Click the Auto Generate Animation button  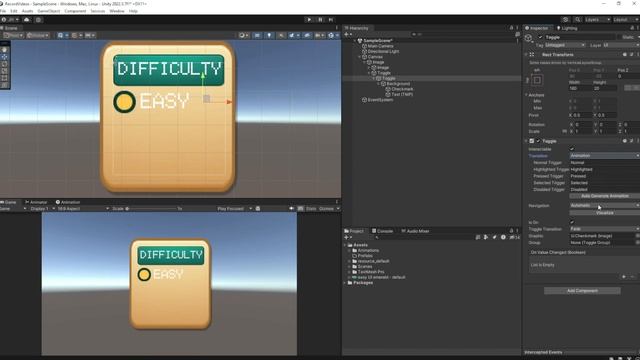[x=604, y=196]
